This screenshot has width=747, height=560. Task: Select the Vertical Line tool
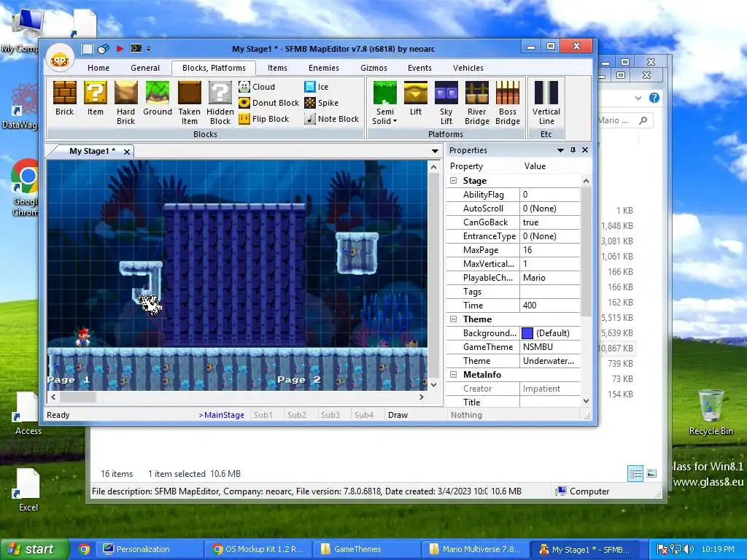(546, 103)
